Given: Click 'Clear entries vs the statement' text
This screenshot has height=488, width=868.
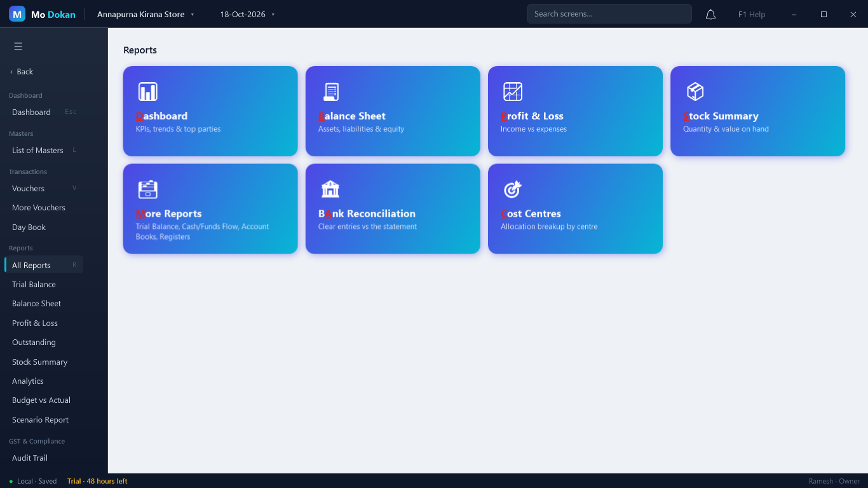Looking at the screenshot, I should coord(367,227).
